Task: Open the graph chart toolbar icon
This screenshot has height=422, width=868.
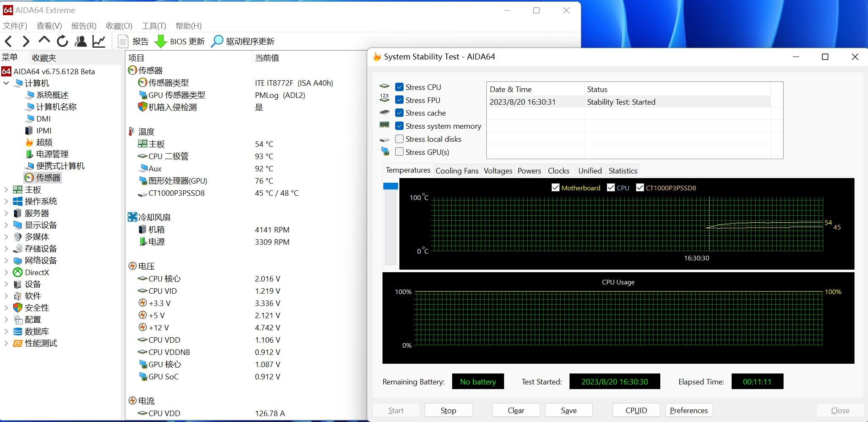Action: coord(99,41)
